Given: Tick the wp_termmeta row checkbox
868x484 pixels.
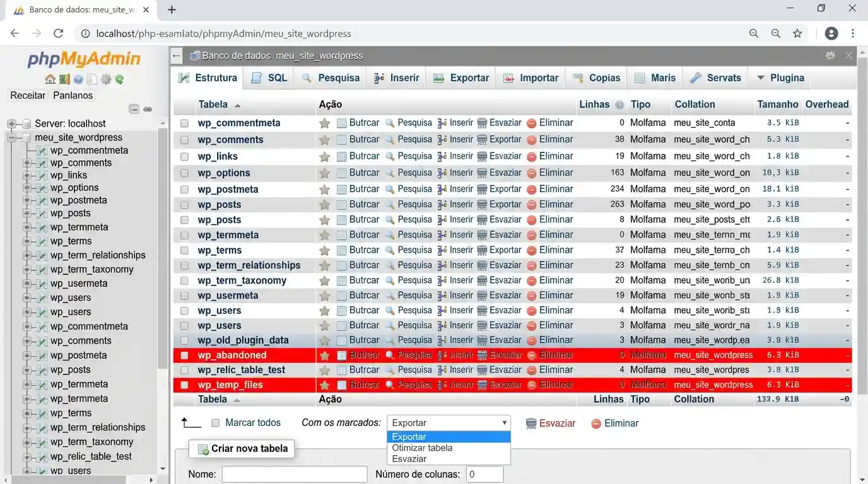Looking at the screenshot, I should pyautogui.click(x=184, y=235).
